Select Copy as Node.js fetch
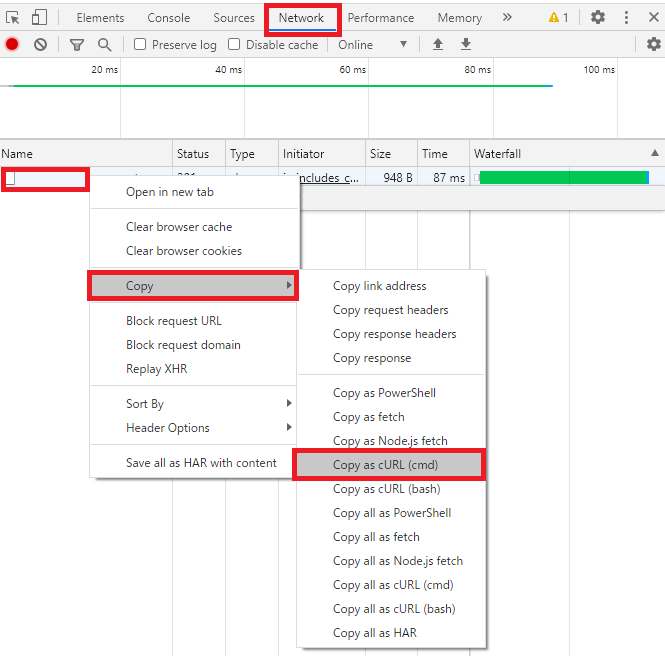 391,441
